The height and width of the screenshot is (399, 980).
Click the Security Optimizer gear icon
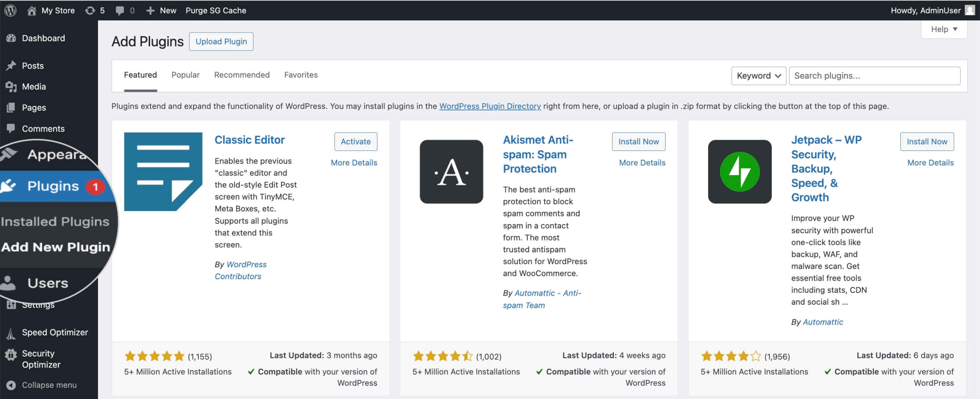point(11,355)
